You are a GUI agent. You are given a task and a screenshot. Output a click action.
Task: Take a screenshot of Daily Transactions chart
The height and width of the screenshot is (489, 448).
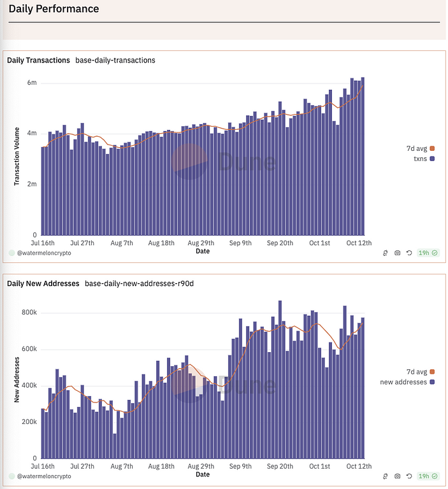pyautogui.click(x=397, y=253)
